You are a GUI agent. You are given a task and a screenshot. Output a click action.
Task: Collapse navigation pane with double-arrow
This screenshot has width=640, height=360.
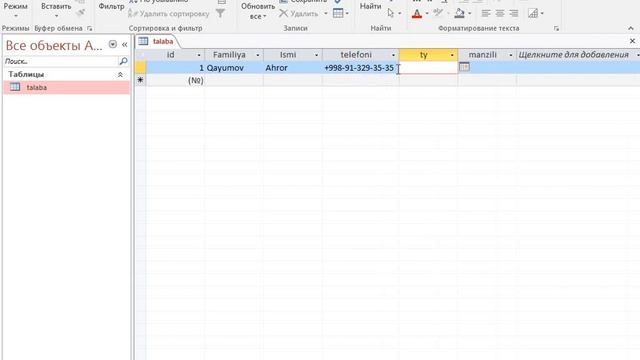[x=124, y=44]
